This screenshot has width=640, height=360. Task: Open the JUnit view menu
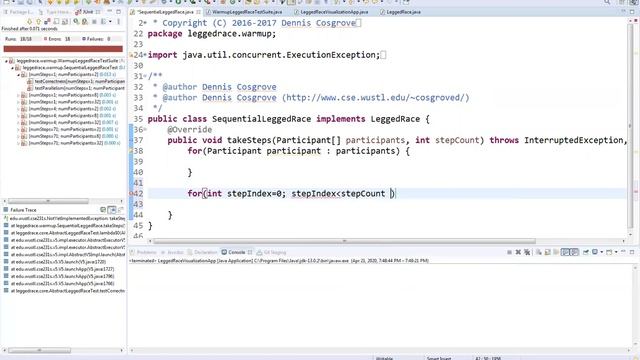click(x=118, y=21)
